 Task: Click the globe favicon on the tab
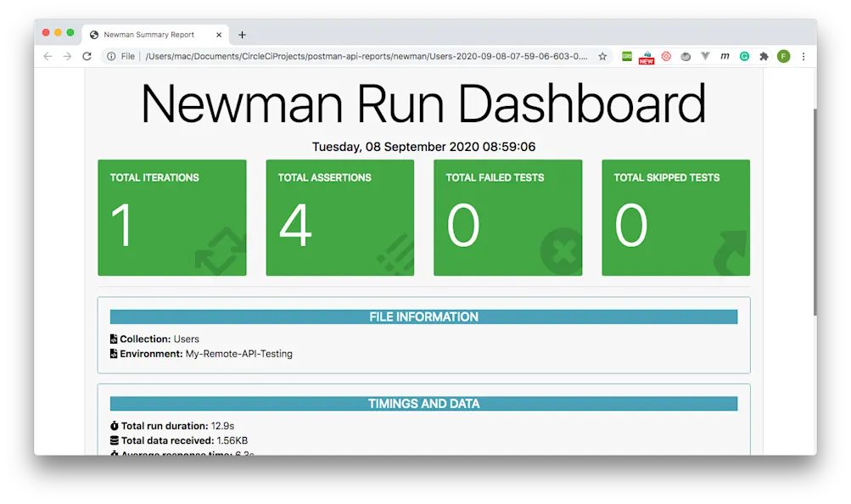tap(94, 35)
